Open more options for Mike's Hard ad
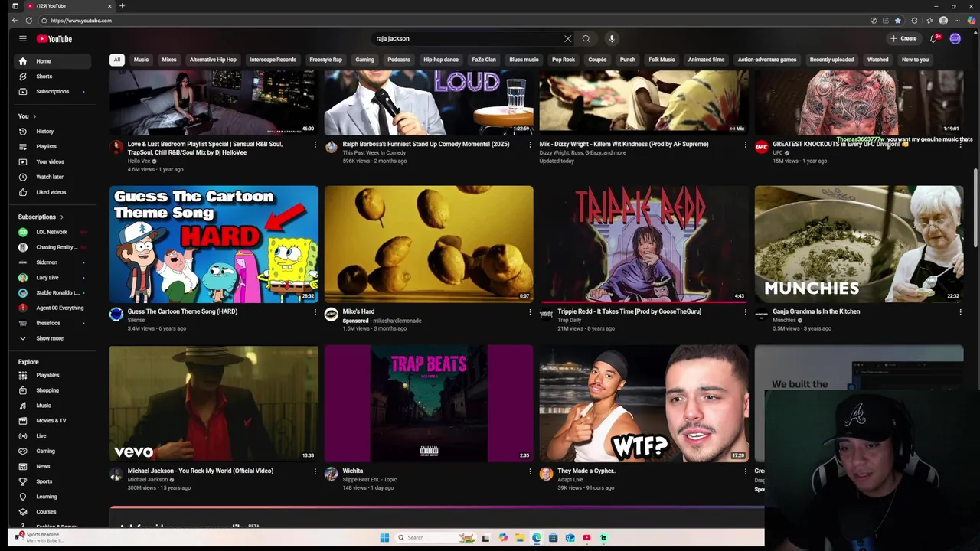Image resolution: width=980 pixels, height=551 pixels. tap(530, 312)
